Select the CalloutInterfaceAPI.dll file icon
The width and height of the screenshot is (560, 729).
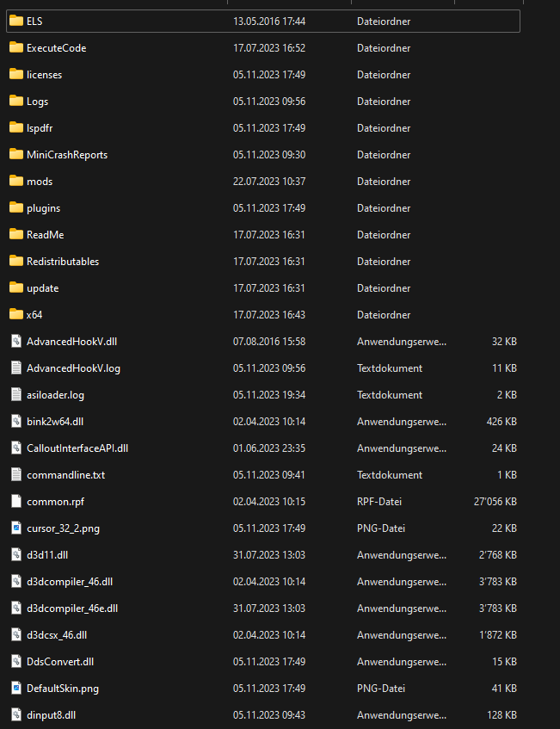pos(16,448)
